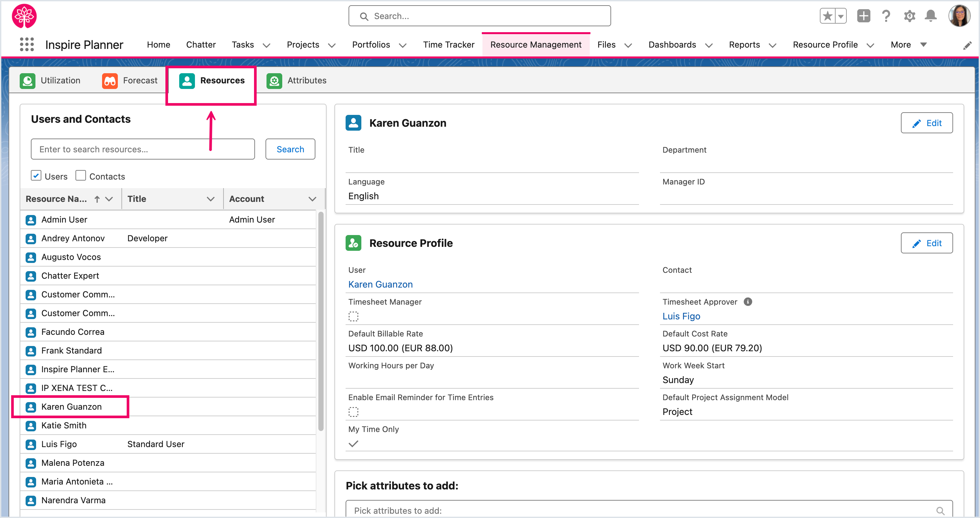Enable the Contacts checkbox

pyautogui.click(x=80, y=176)
